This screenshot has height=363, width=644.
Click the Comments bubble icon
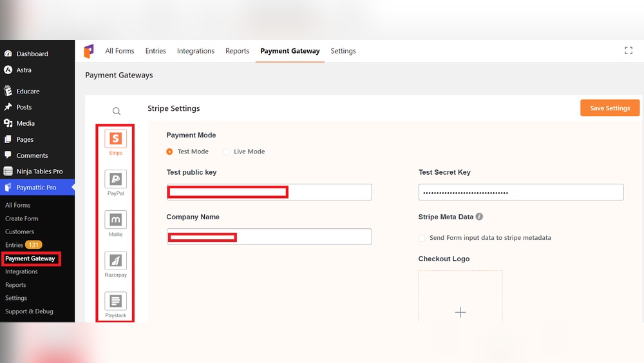(x=8, y=155)
